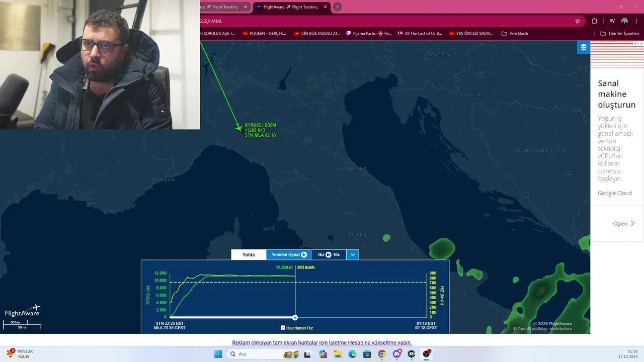This screenshot has width=644, height=362.
Task: Open OBS Studio from taskbar
Action: click(427, 354)
